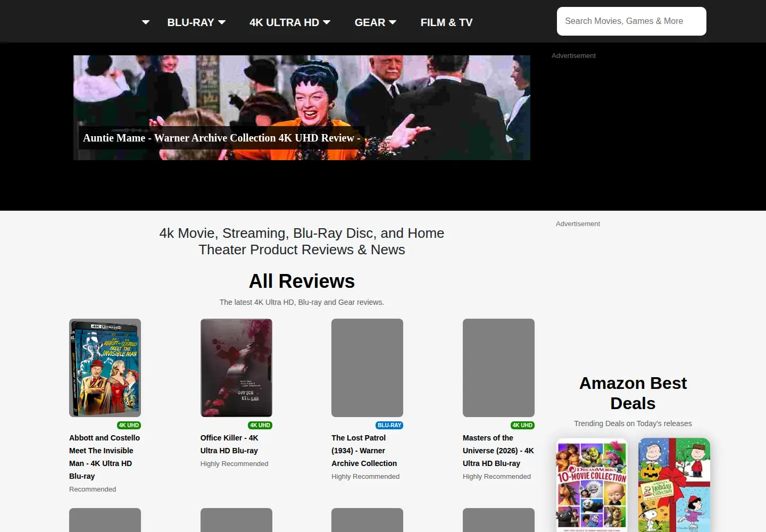Select the 4K UHD badge under Office Killer
This screenshot has width=766, height=532.
click(x=260, y=425)
